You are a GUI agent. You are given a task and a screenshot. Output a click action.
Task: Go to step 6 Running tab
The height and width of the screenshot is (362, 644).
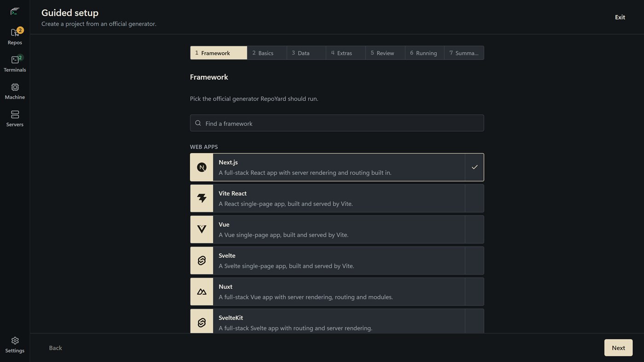click(x=425, y=53)
